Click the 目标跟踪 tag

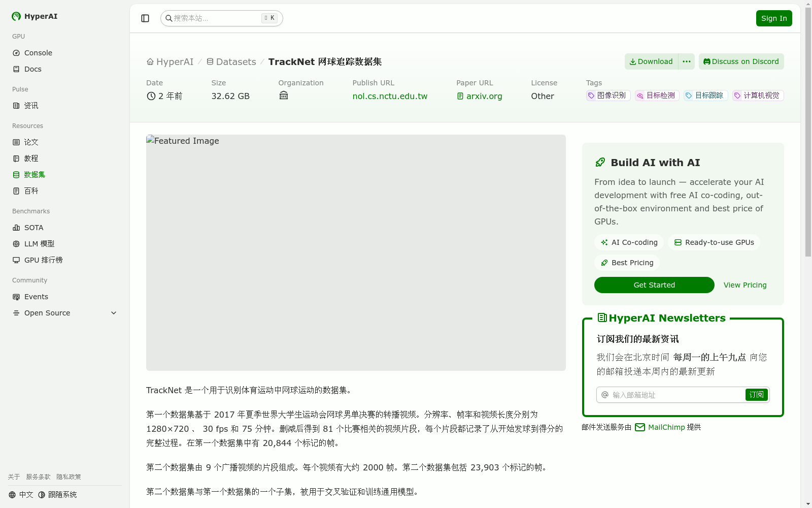pos(705,96)
